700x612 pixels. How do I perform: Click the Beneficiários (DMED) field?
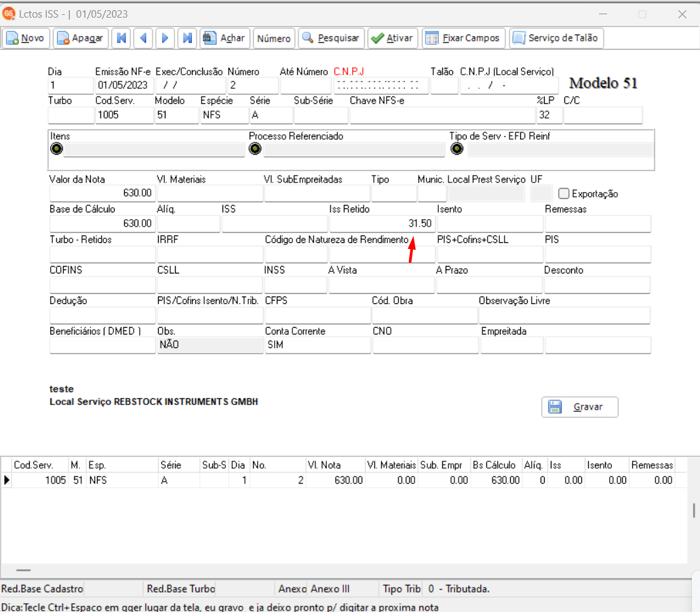(102, 345)
